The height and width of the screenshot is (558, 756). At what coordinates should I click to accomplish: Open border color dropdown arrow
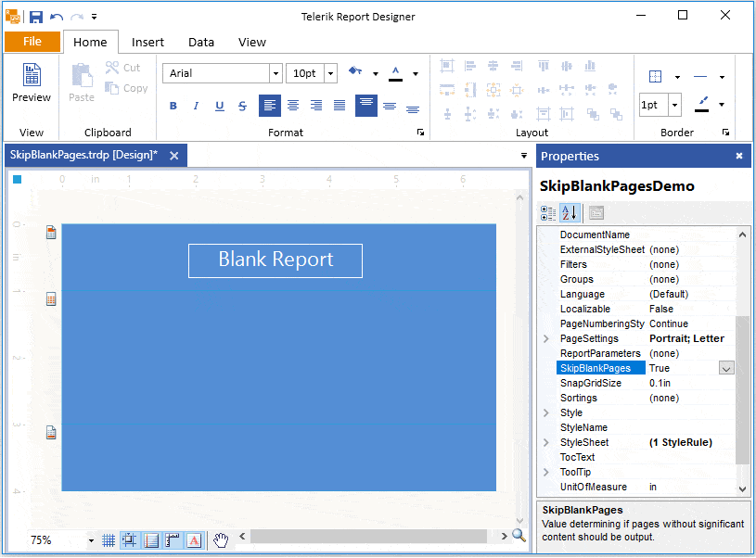tap(722, 105)
